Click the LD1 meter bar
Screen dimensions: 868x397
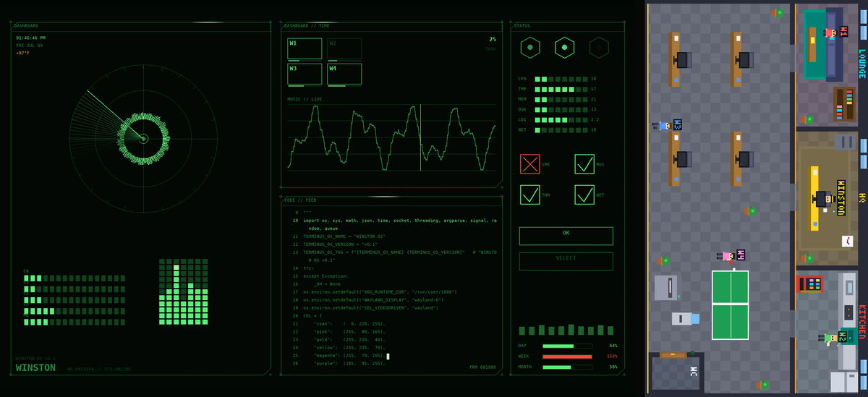pos(561,119)
